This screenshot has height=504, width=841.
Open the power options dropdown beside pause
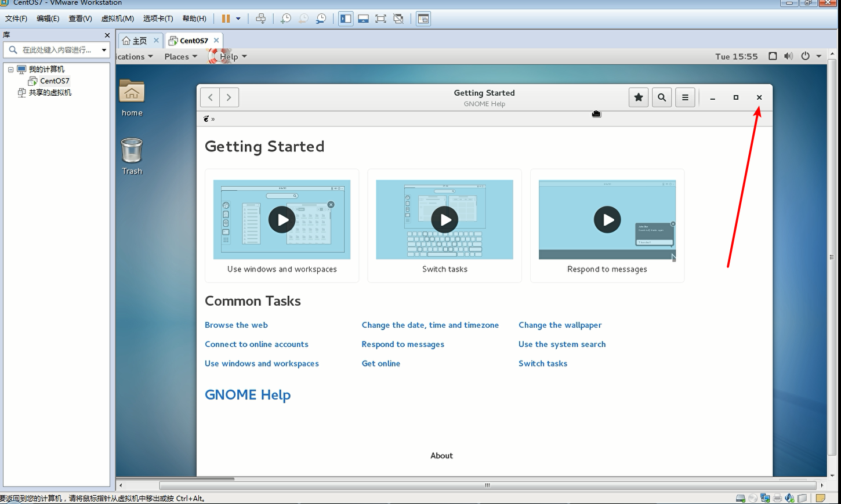tap(238, 19)
